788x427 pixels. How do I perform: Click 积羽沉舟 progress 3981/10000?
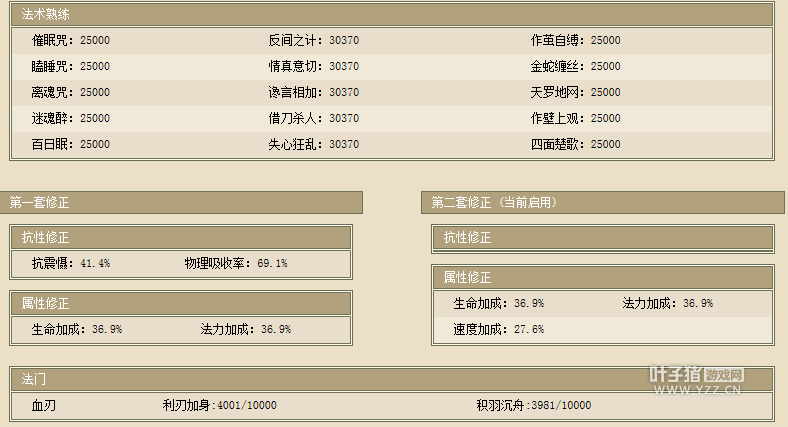(x=533, y=406)
